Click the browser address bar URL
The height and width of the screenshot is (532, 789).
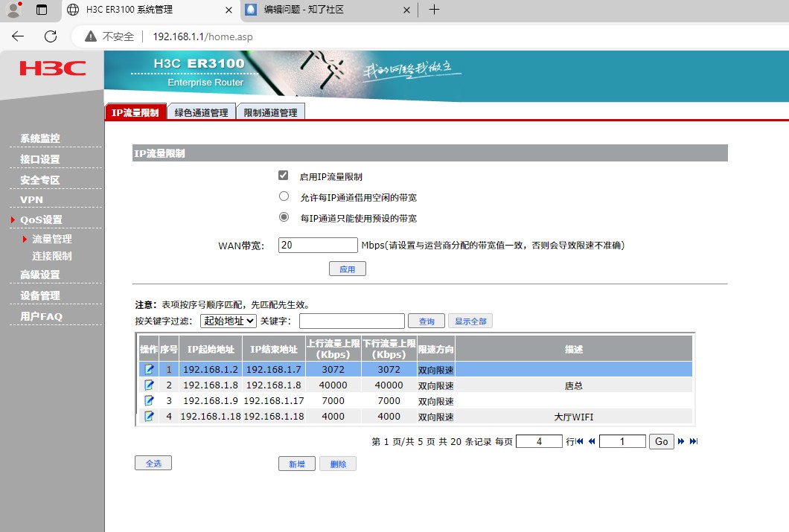(202, 36)
